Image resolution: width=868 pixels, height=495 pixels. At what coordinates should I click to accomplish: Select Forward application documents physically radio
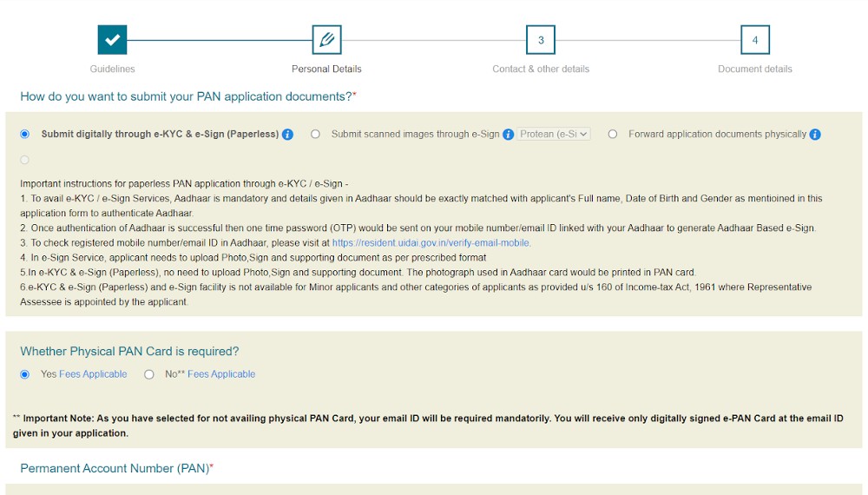point(612,134)
